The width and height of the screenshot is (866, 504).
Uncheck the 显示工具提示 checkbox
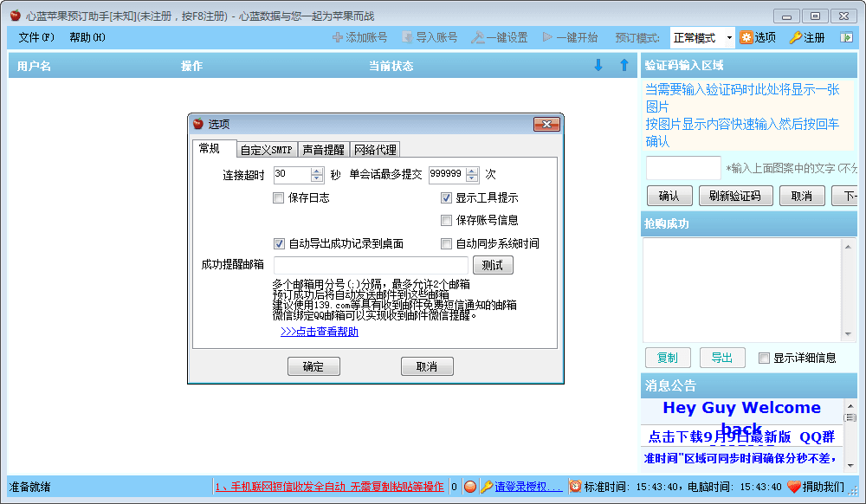click(x=447, y=197)
